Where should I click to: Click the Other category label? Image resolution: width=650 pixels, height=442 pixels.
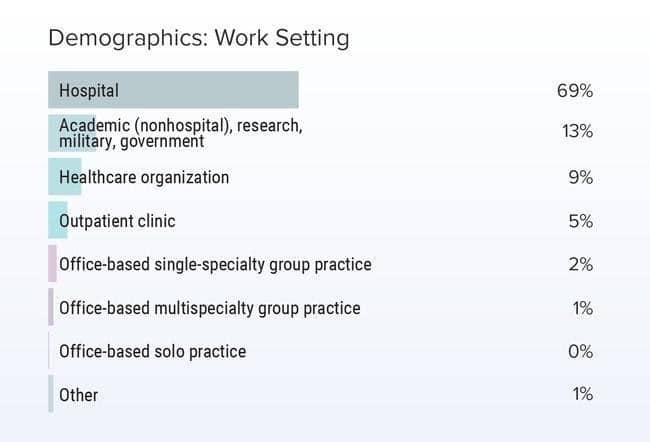79,395
